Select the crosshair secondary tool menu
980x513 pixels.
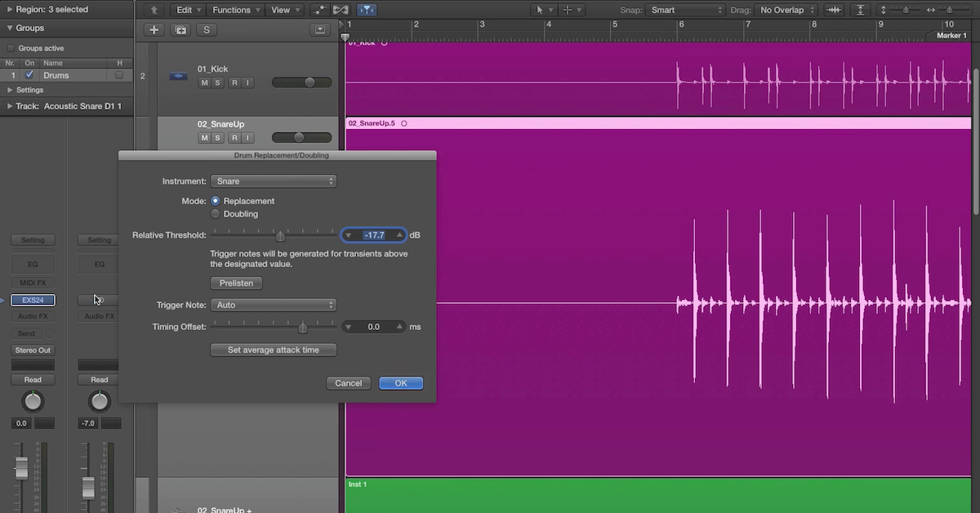point(571,10)
